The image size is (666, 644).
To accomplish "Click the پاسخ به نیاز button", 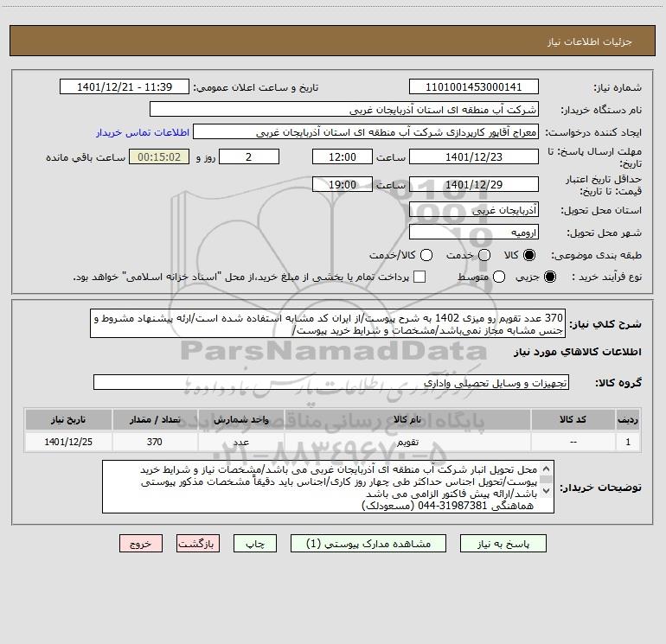I will pyautogui.click(x=503, y=544).
